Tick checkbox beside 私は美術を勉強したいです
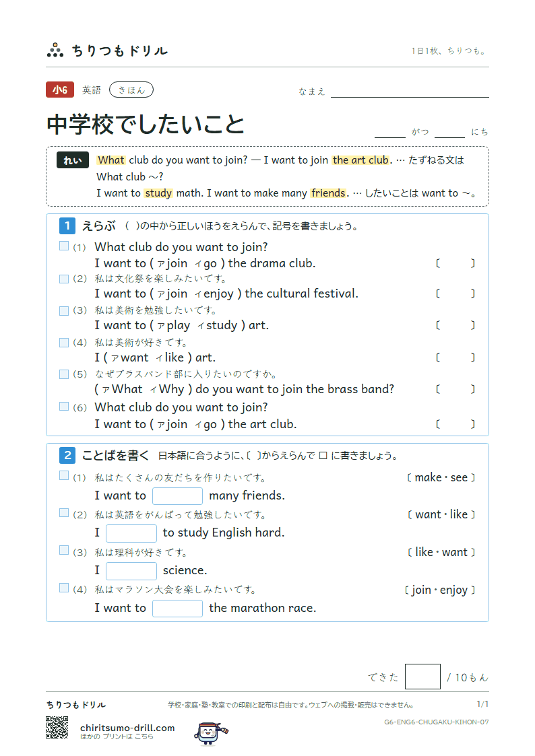 click(64, 310)
